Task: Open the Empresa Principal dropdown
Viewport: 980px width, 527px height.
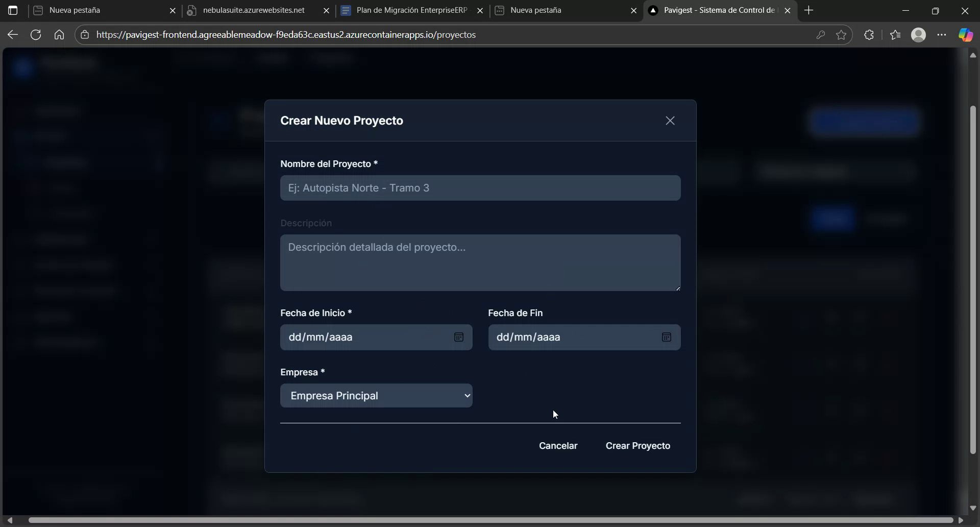Action: coord(377,395)
